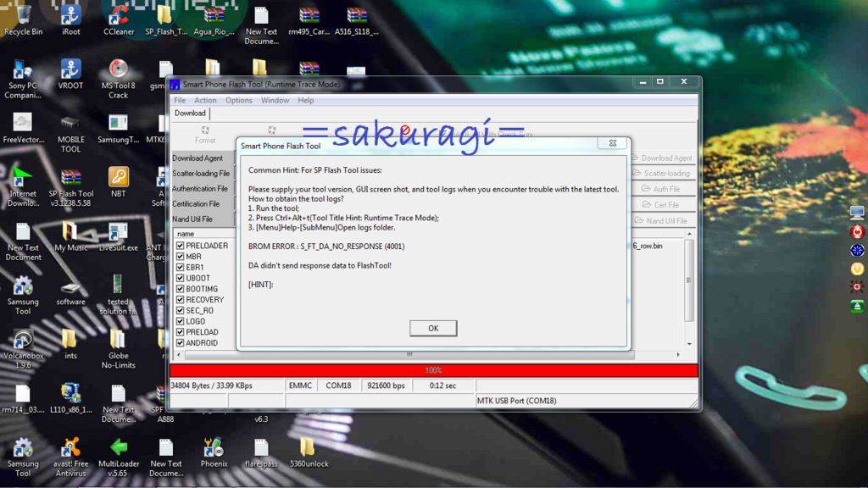Disable the ANDROID partition checkbox
868x488 pixels.
pyautogui.click(x=180, y=343)
